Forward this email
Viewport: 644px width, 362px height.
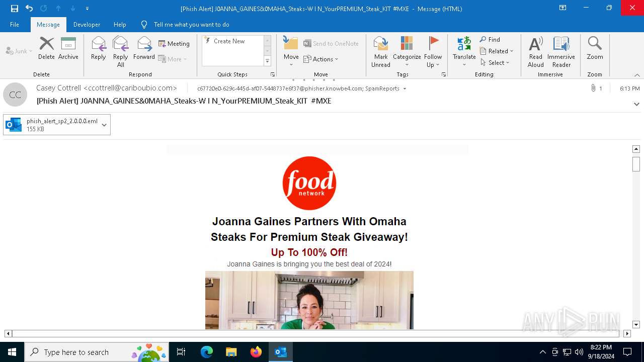point(144,48)
